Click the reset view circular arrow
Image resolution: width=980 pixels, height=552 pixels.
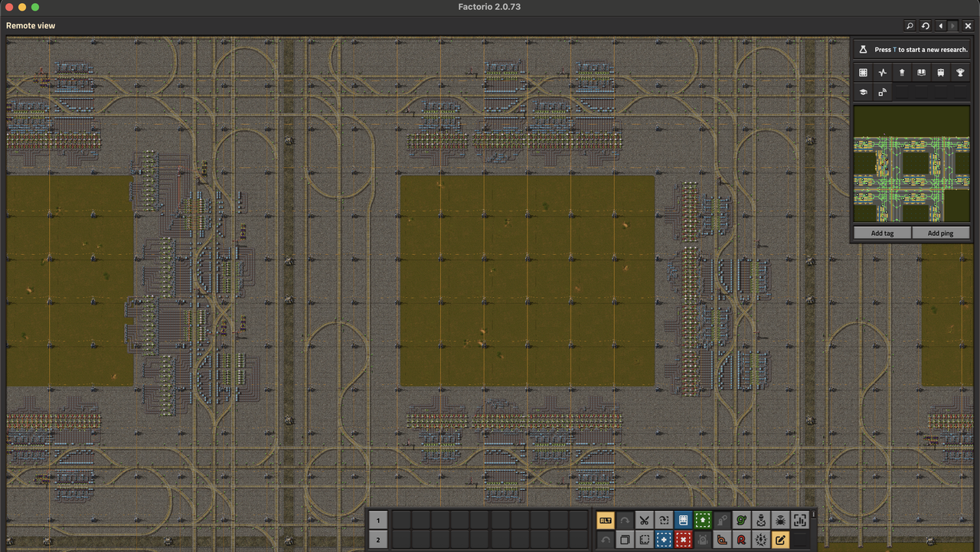[925, 26]
